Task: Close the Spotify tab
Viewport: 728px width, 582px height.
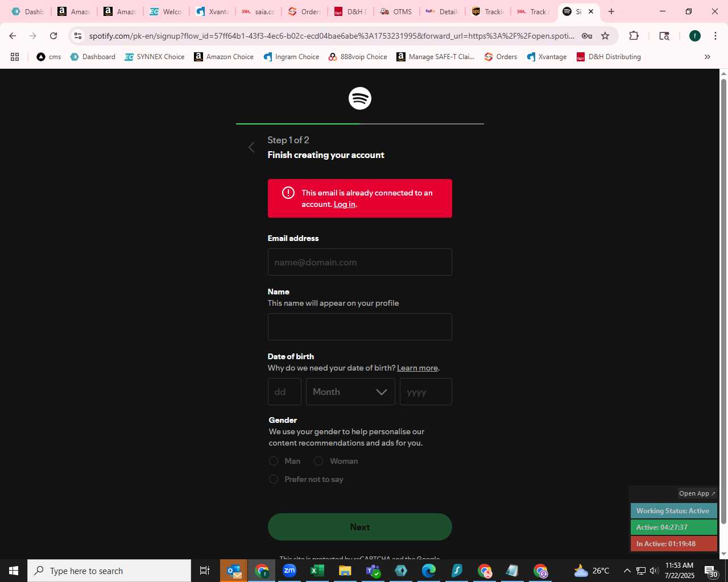Action: [591, 11]
